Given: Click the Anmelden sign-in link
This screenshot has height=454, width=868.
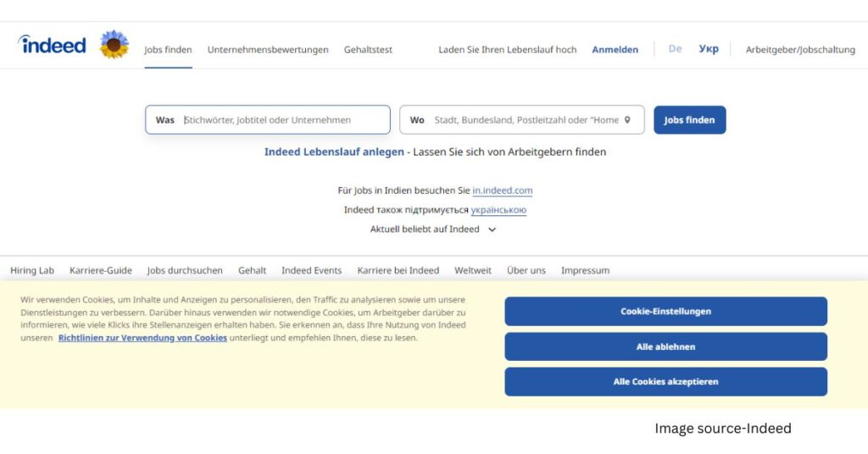Looking at the screenshot, I should [615, 50].
